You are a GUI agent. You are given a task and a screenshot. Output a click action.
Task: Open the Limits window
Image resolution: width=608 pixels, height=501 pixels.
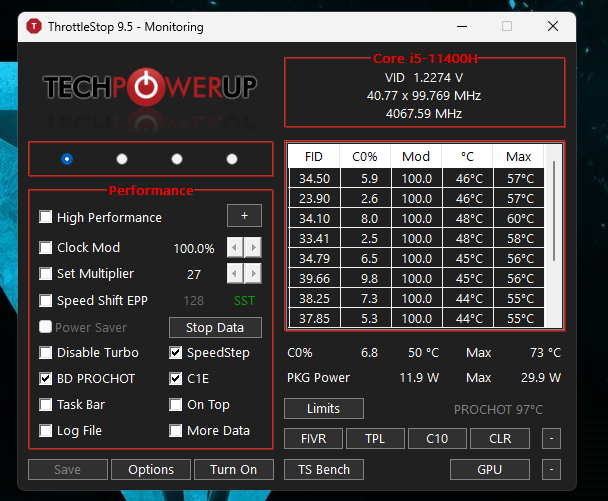[324, 408]
